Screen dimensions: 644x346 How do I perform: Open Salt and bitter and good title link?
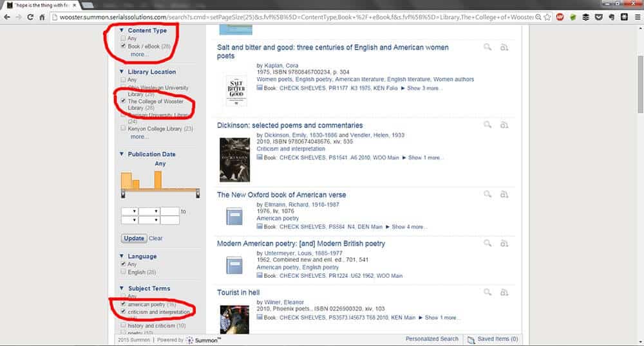(x=333, y=51)
